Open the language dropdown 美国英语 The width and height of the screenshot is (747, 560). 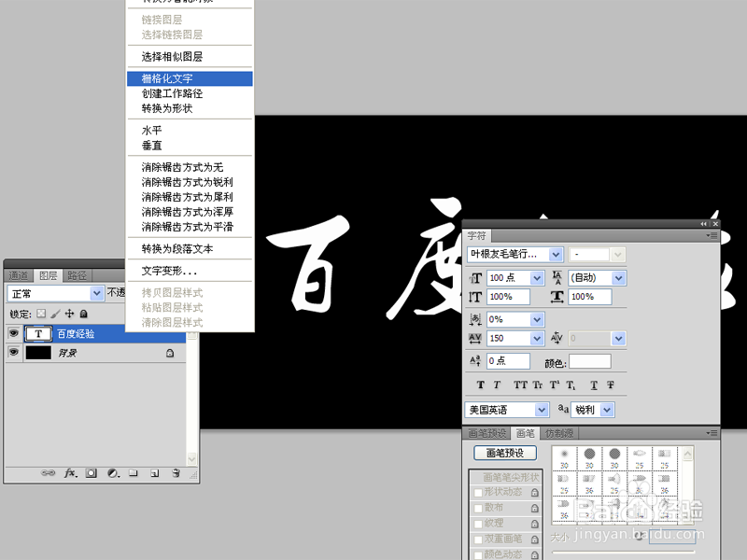pos(542,410)
